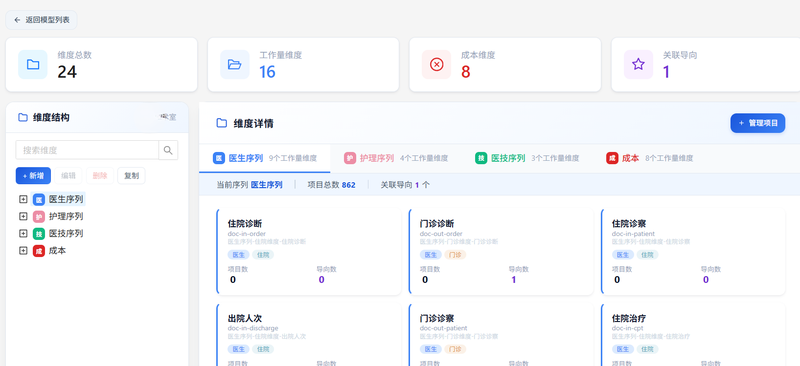Click the code doc-in-order
Screen dimensions: 800x366
247,234
